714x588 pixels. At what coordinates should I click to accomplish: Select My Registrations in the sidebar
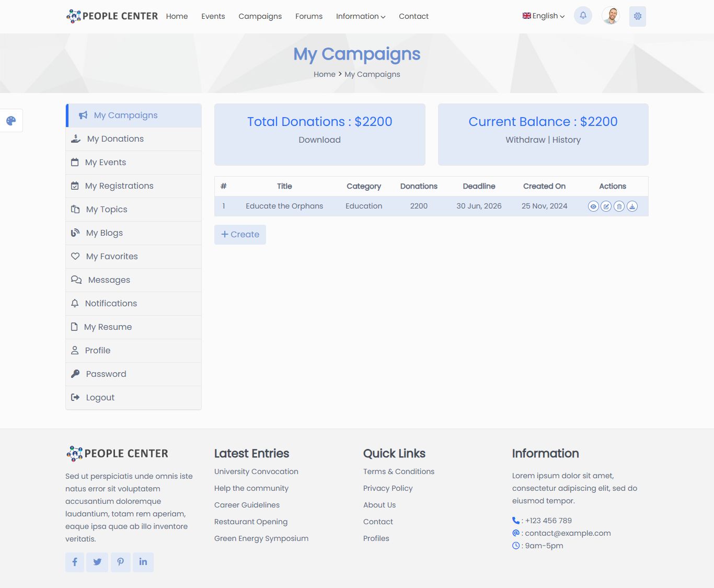[x=133, y=186]
